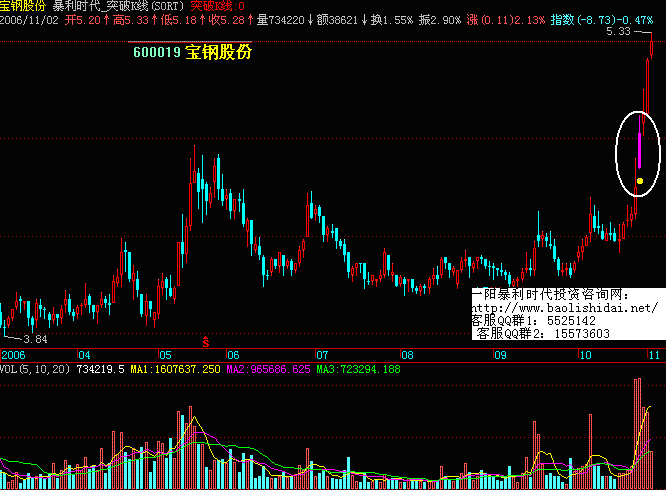Click the red $ marker on the time axis
This screenshot has height=490, width=666.
click(x=206, y=342)
